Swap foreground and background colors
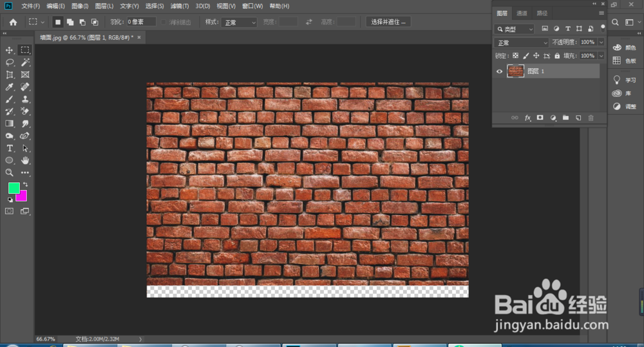644x347 pixels. (x=26, y=184)
